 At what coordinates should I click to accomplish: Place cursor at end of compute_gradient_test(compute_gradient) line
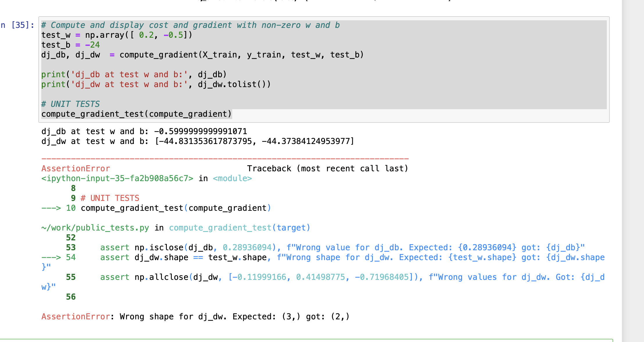pyautogui.click(x=232, y=114)
